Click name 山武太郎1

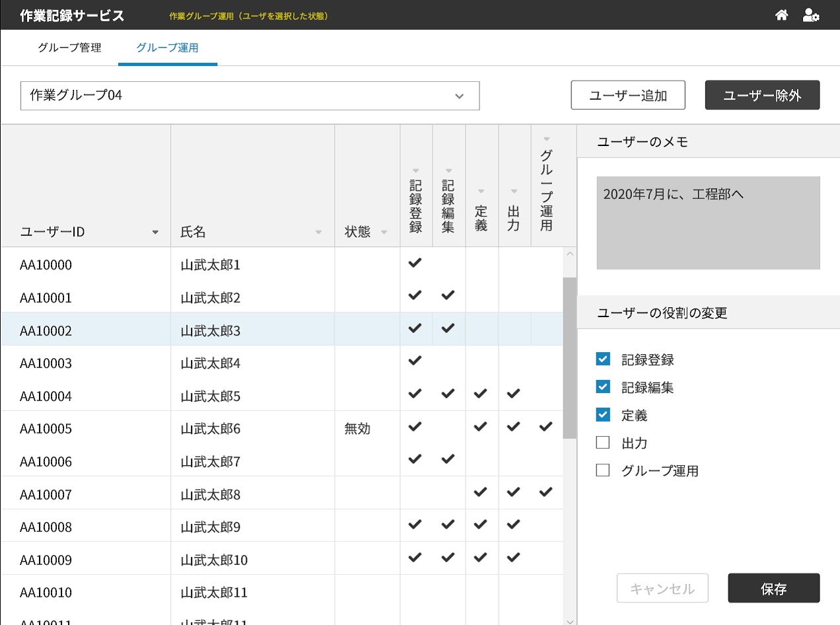[211, 265]
